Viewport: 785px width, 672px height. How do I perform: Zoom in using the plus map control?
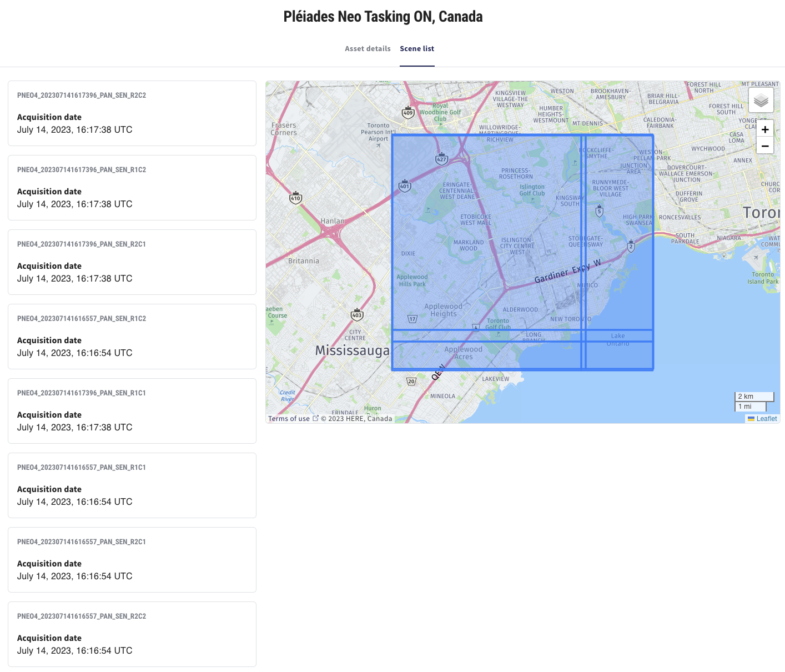tap(765, 129)
